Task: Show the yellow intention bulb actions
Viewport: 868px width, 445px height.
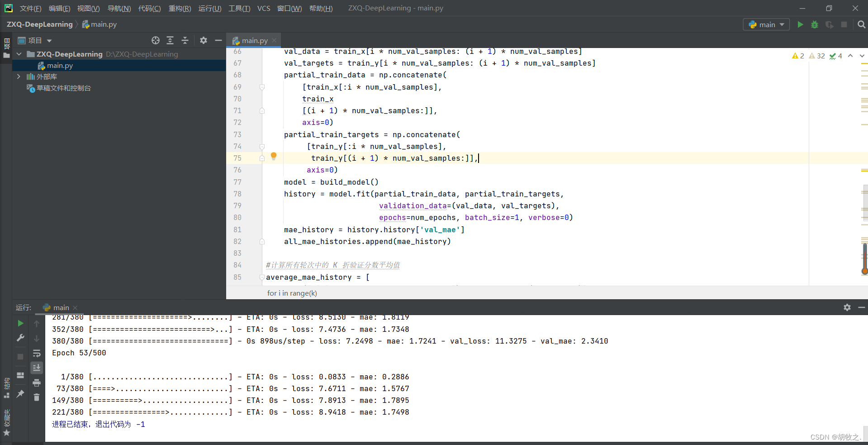Action: pyautogui.click(x=274, y=156)
